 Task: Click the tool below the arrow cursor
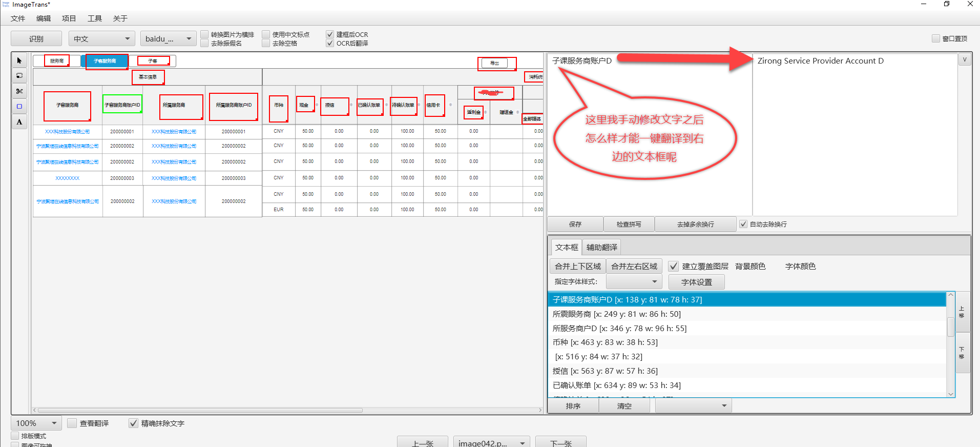click(19, 76)
